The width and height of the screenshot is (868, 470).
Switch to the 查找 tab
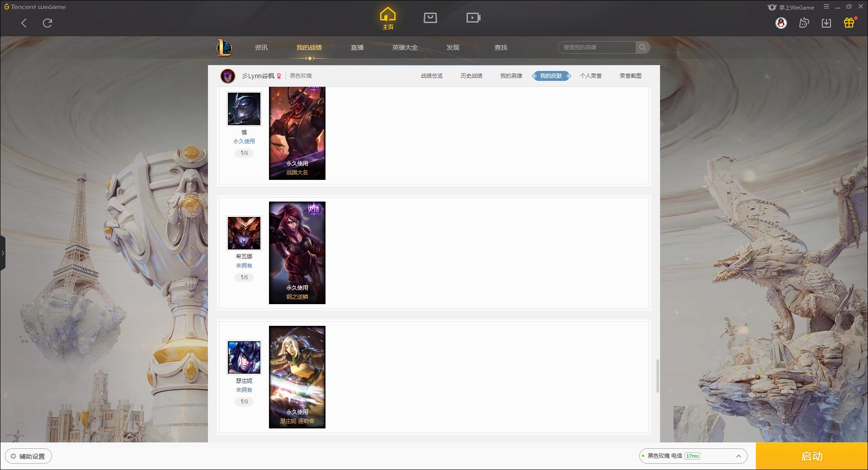coord(501,47)
